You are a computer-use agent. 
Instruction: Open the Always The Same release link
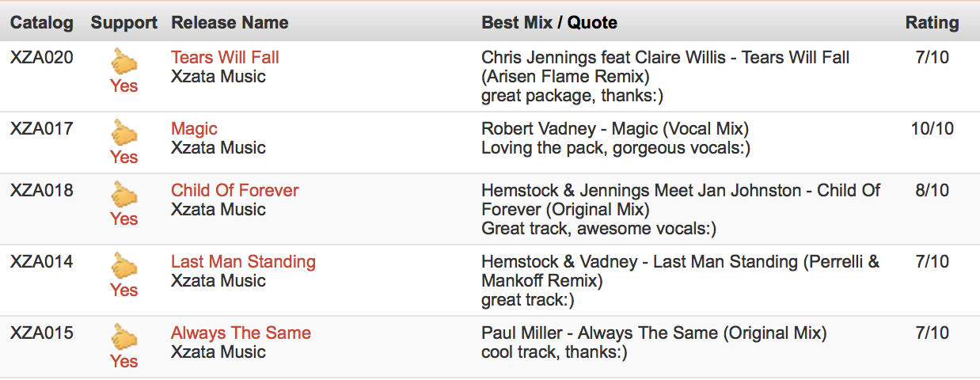241,332
